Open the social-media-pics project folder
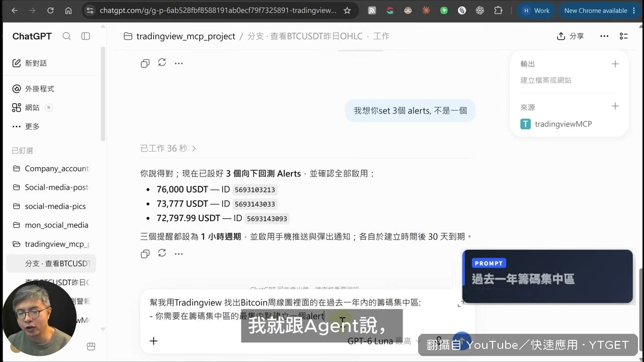The image size is (644, 362). tap(50, 206)
